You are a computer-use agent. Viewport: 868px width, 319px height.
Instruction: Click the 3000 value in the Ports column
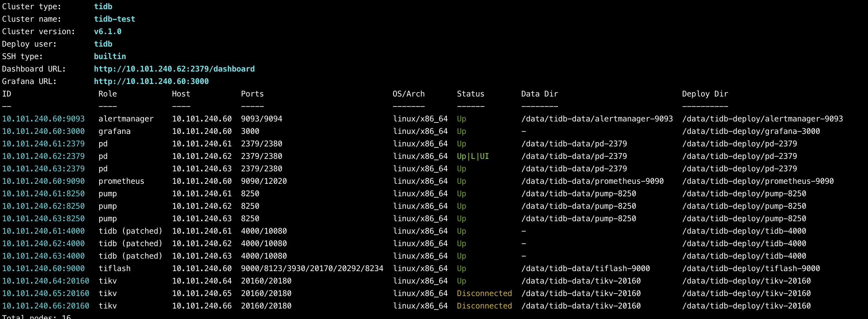pyautogui.click(x=250, y=131)
